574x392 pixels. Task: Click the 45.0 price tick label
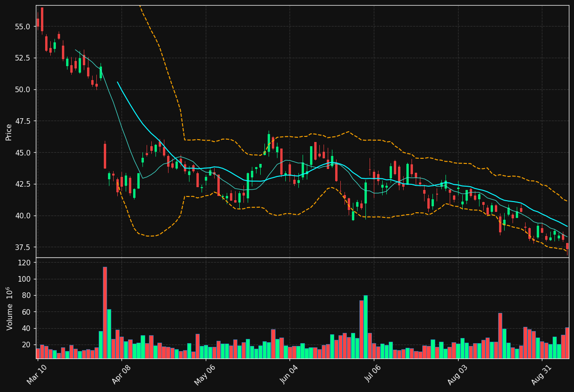click(x=23, y=153)
